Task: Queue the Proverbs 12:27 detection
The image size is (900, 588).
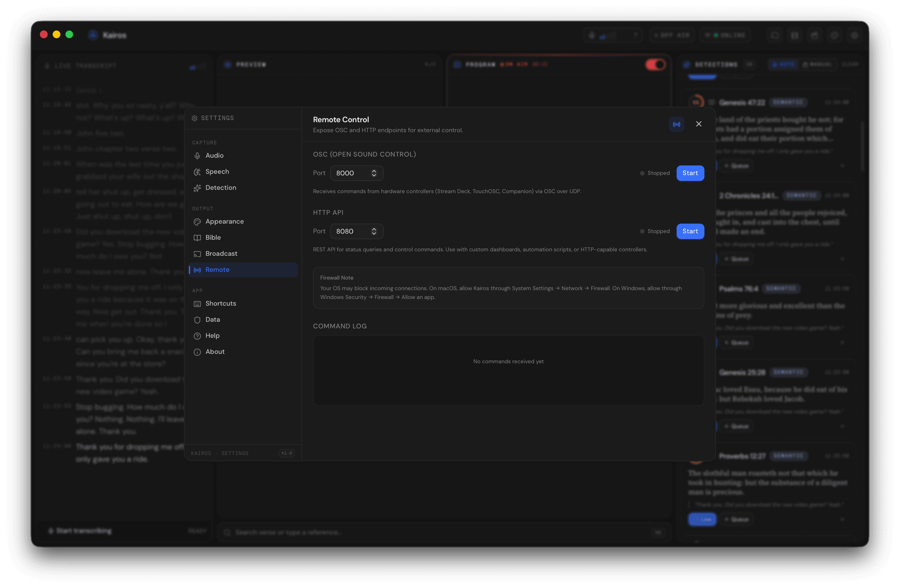Action: [x=736, y=520]
